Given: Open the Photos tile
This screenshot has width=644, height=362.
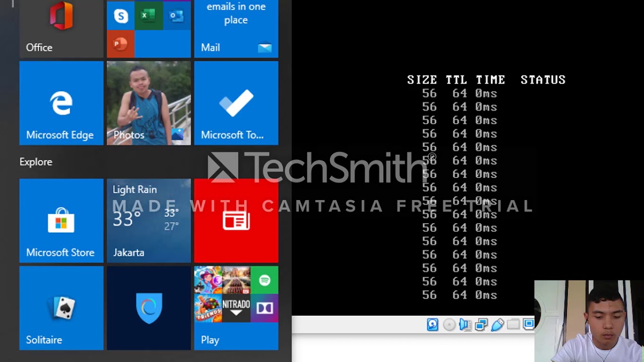Looking at the screenshot, I should pyautogui.click(x=149, y=103).
